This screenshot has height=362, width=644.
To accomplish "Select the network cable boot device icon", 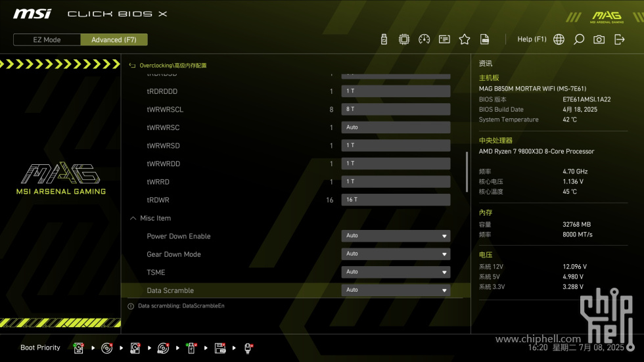I will point(248,348).
